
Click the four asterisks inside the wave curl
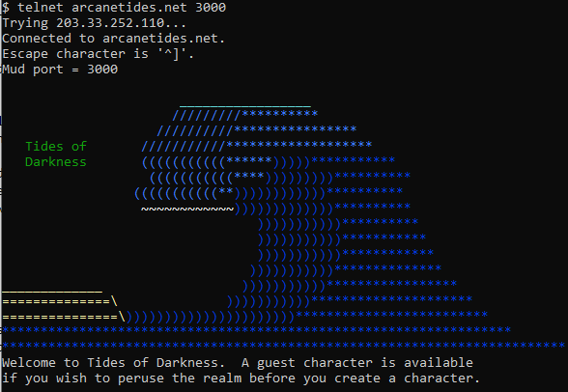(249, 176)
